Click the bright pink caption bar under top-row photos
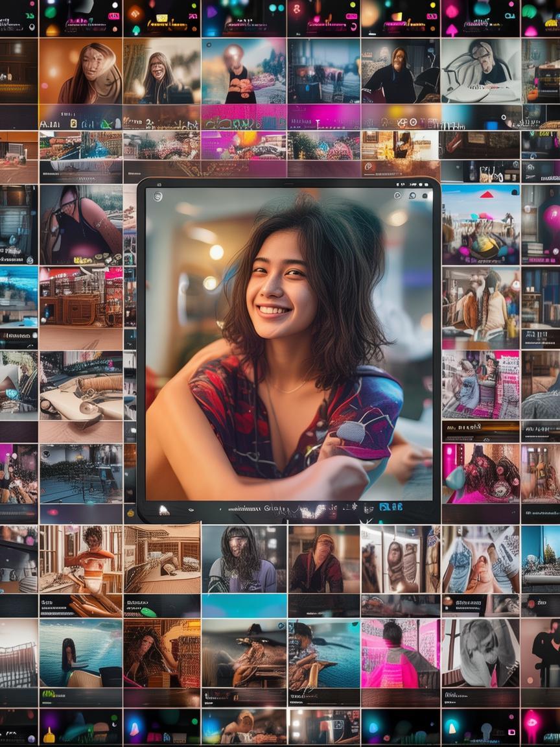This screenshot has width=560, height=747. tap(244, 117)
